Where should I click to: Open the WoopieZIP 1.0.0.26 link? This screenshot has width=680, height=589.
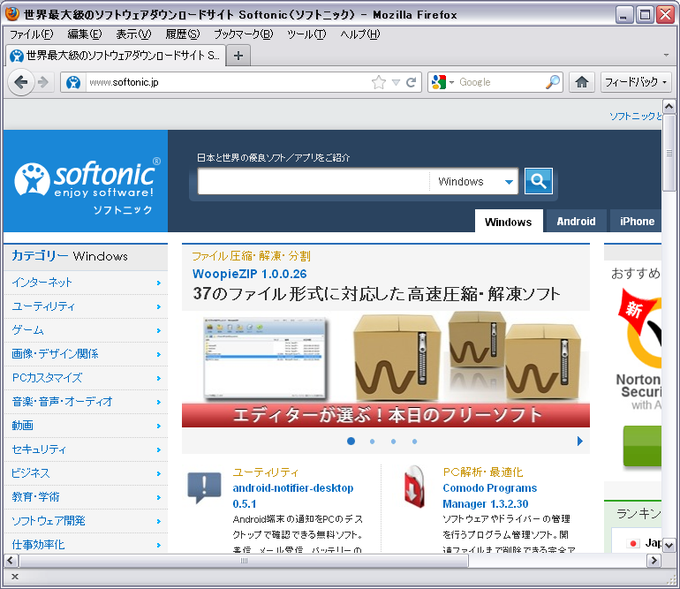point(249,274)
